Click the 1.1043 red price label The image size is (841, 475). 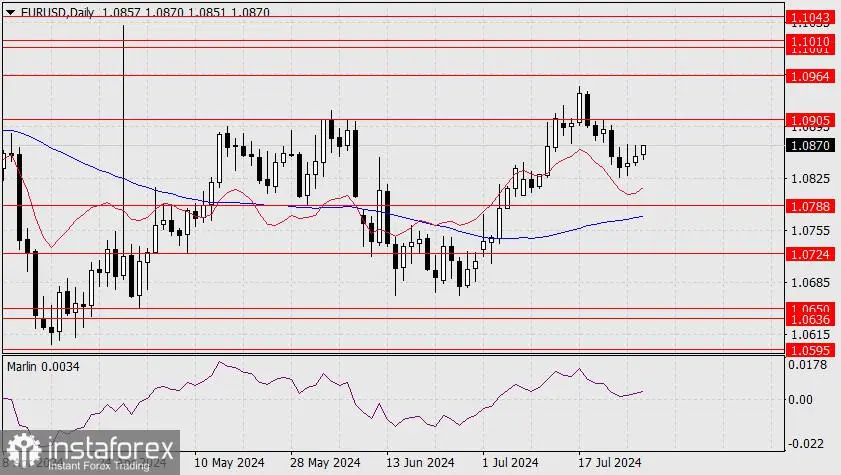point(810,18)
